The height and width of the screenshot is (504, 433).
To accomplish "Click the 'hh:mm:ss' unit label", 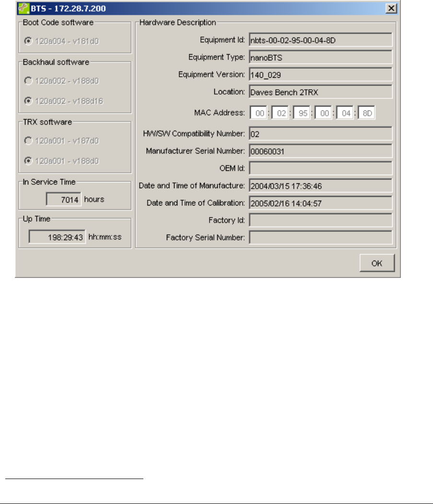I will coord(105,237).
